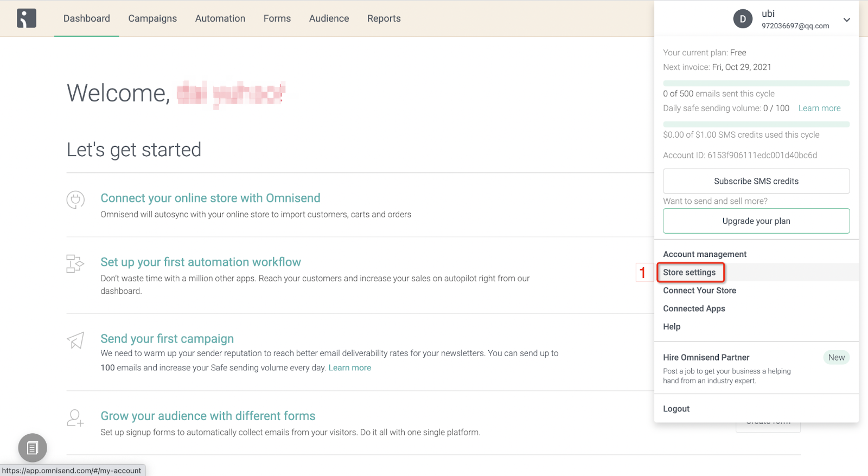
Task: Click 'Want to send and sell more?' text
Action: pos(715,201)
